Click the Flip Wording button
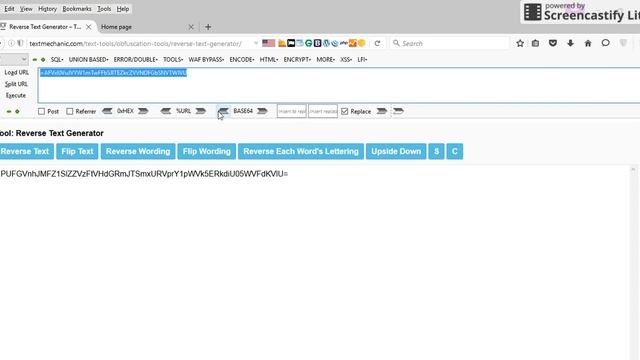The width and height of the screenshot is (640, 360). [207, 151]
